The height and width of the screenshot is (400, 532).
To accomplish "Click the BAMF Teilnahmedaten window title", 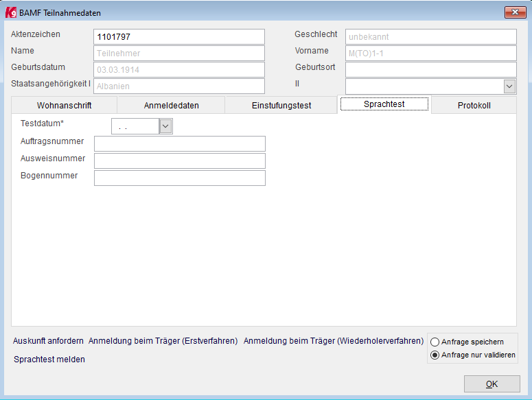I will [x=60, y=13].
